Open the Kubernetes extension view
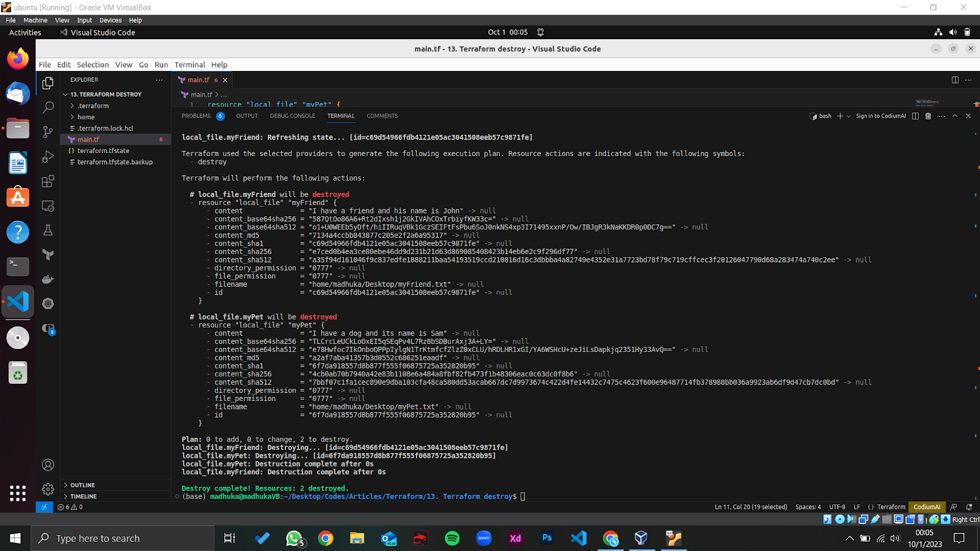The width and height of the screenshot is (980, 551). coord(48,304)
